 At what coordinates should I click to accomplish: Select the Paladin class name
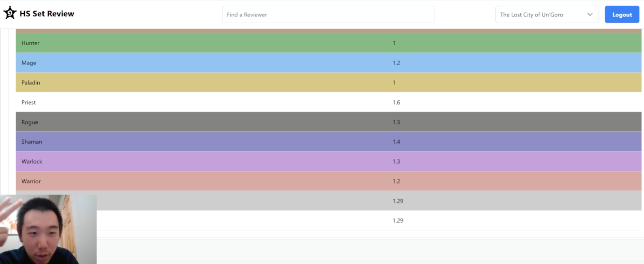point(31,83)
